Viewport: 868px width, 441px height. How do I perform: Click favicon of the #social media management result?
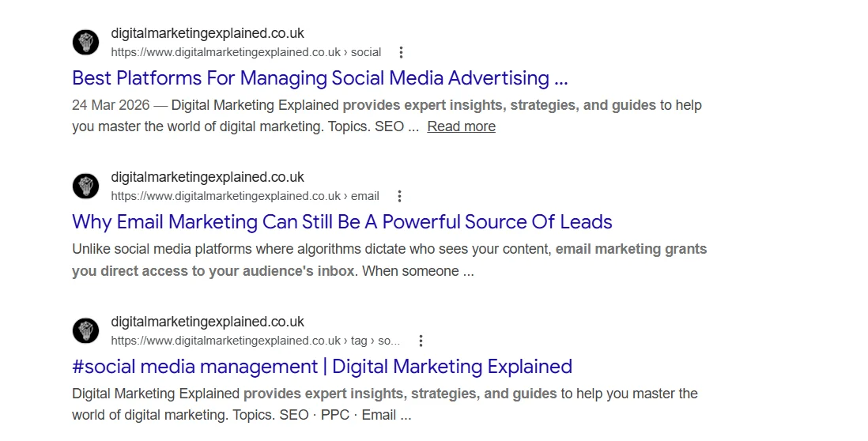coord(85,331)
